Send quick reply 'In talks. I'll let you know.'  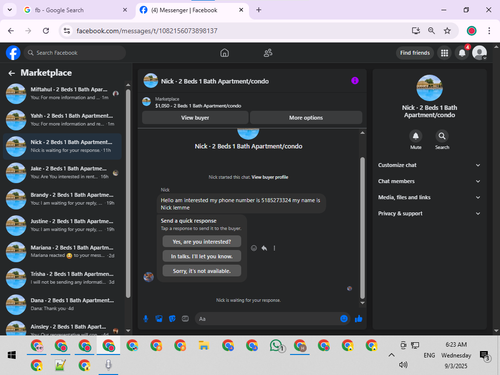click(x=202, y=256)
